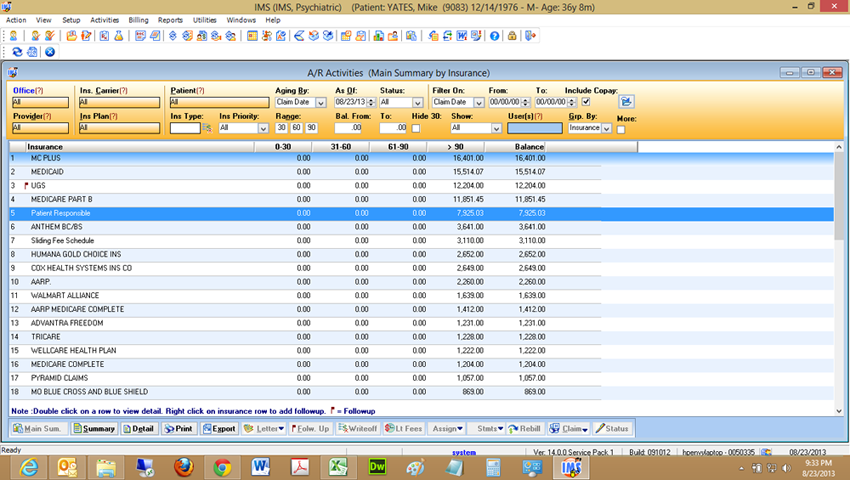850x480 pixels.
Task: Click the Print button
Action: (x=179, y=428)
